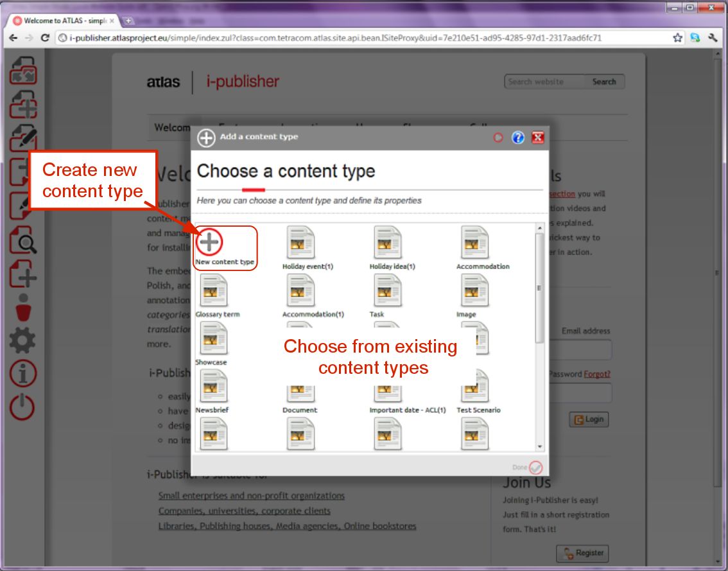The image size is (728, 571).
Task: Open Small enterprises and non-profit organizations link
Action: point(252,496)
